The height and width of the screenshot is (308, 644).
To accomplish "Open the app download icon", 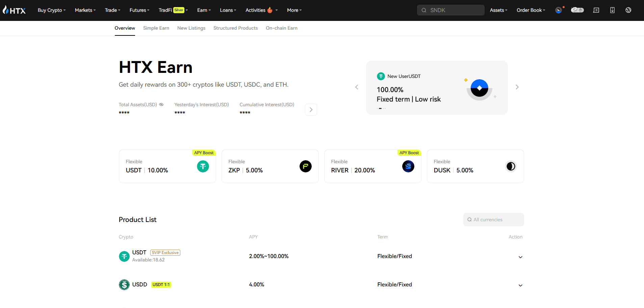I will 612,10.
